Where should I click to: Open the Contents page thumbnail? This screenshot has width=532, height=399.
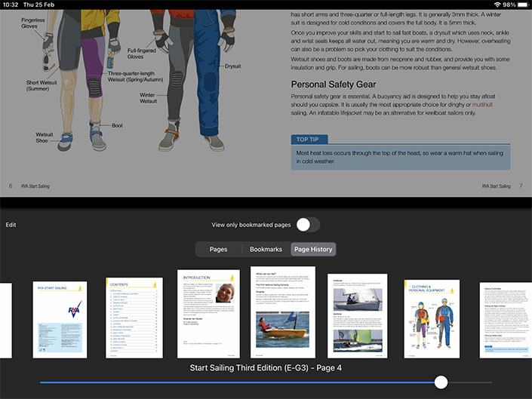click(x=134, y=318)
